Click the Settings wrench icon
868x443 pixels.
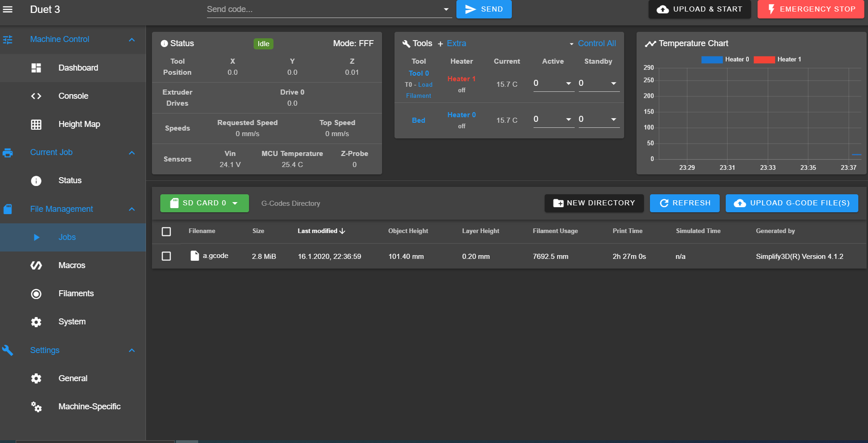click(x=7, y=350)
